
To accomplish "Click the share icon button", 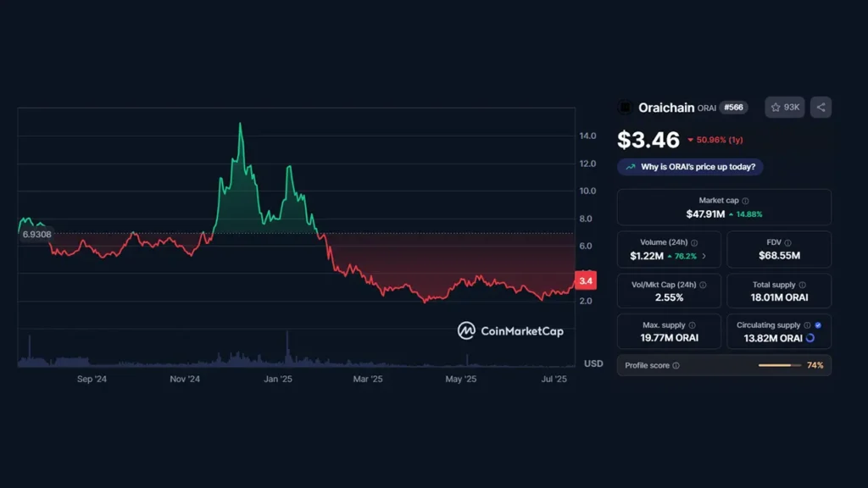I will point(821,108).
